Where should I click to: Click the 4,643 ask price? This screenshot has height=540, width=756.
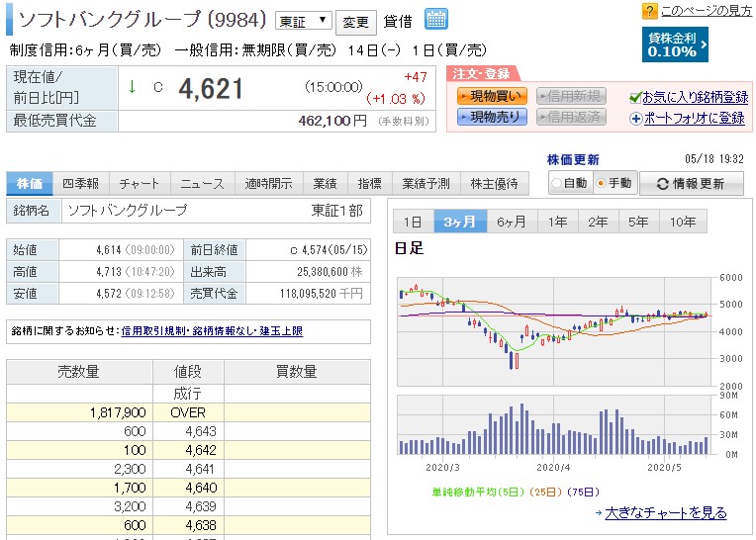pos(201,431)
